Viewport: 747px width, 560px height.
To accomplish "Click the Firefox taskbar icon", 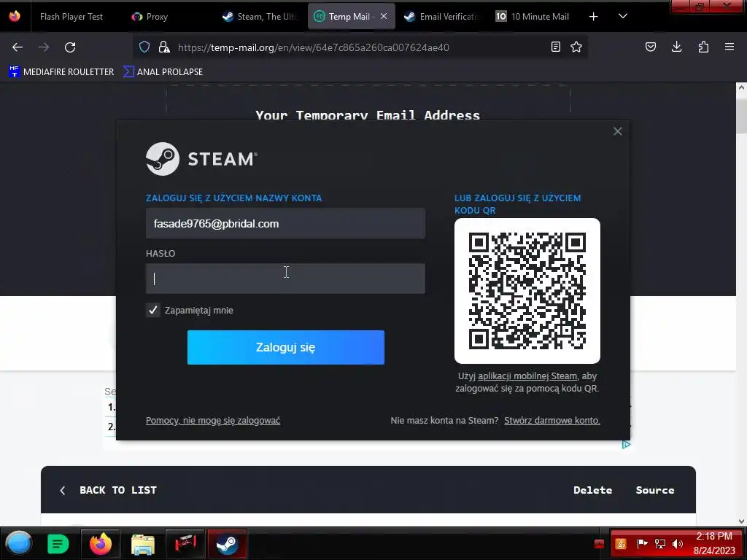I will [101, 544].
